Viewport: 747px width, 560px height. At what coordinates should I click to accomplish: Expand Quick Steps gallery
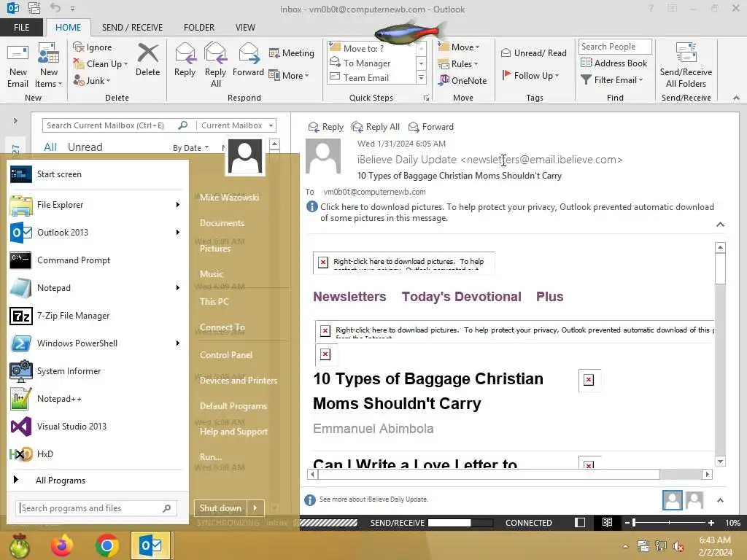point(421,77)
